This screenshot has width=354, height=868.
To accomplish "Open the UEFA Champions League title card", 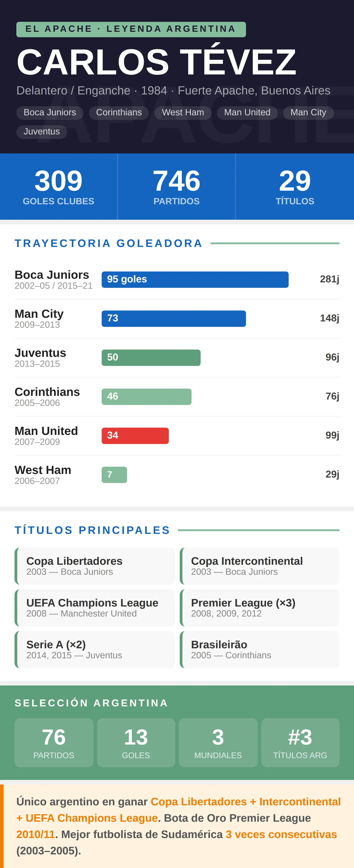I will tap(95, 608).
